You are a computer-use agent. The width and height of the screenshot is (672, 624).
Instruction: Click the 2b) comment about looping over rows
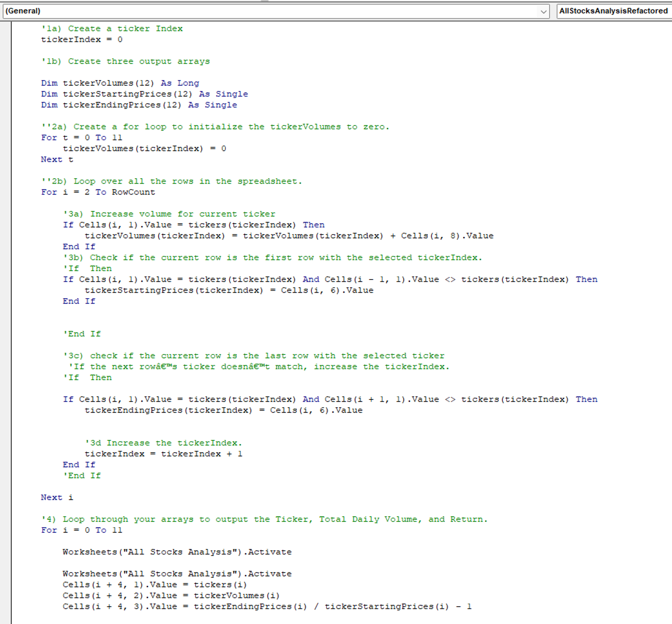point(172,181)
